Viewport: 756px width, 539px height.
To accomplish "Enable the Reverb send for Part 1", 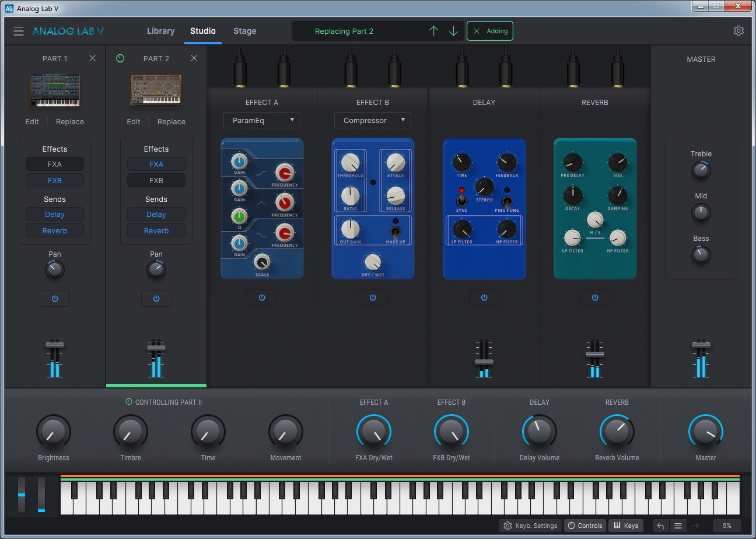I will coord(54,230).
